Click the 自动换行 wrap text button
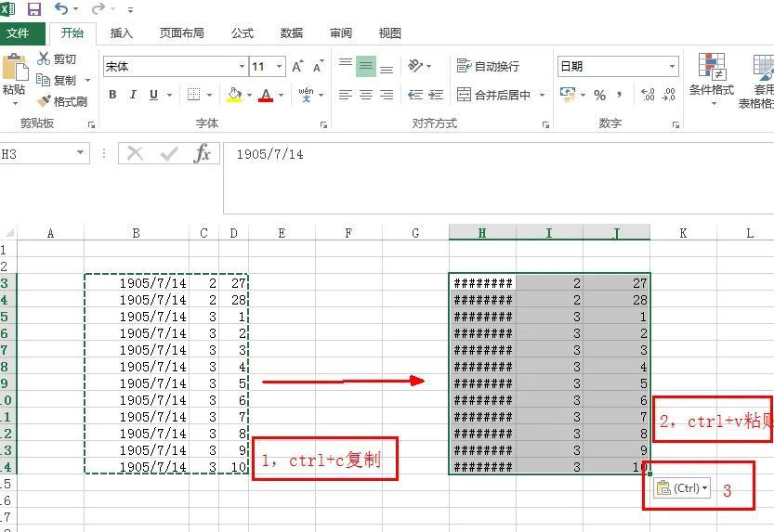 pyautogui.click(x=488, y=66)
